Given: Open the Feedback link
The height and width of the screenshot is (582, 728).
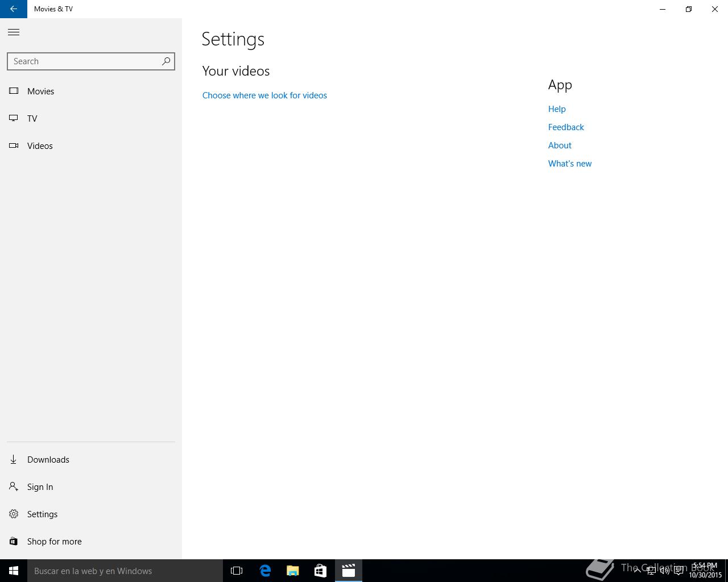Looking at the screenshot, I should tap(566, 127).
